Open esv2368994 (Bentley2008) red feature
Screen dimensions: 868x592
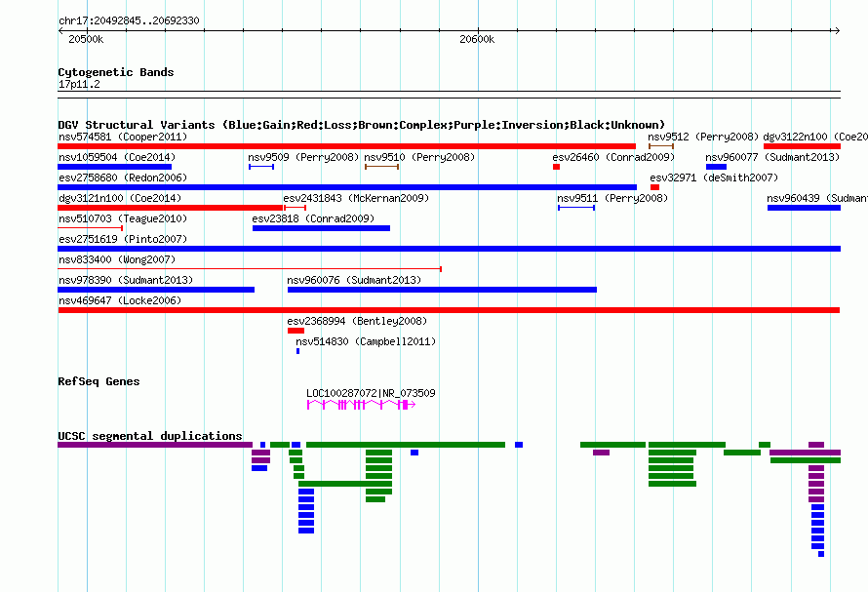(x=296, y=331)
